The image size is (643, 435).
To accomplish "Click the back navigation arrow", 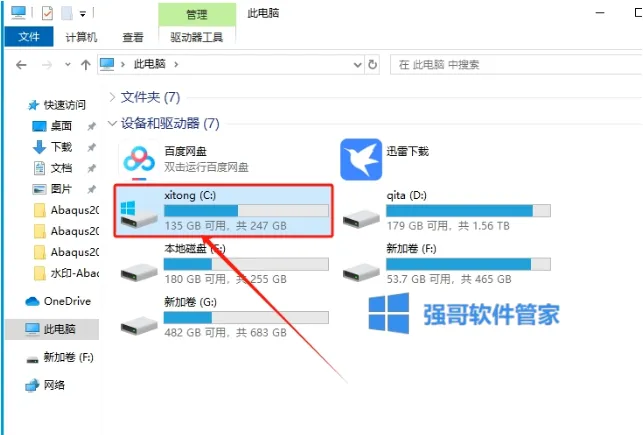I will tap(21, 64).
